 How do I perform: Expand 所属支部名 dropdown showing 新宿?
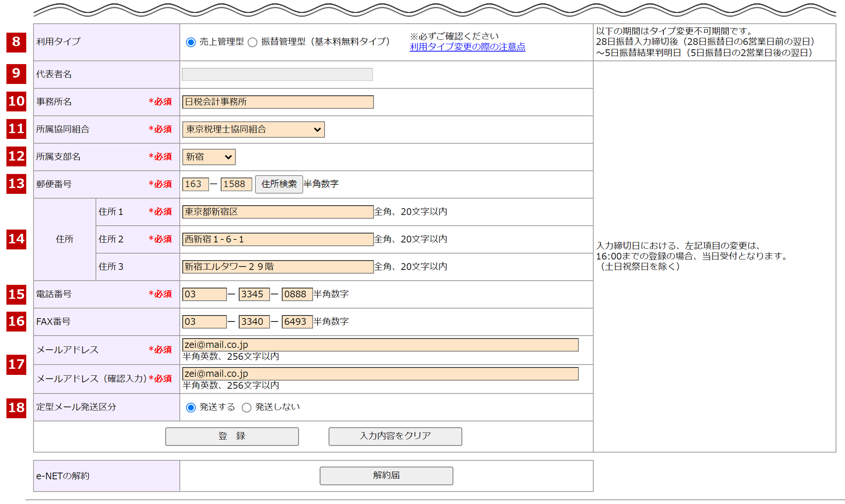click(x=209, y=157)
